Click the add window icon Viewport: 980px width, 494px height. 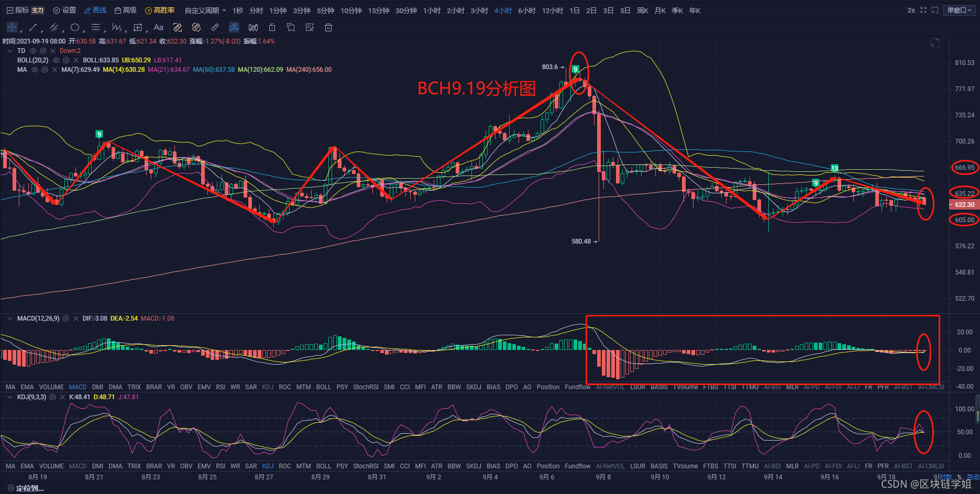click(935, 10)
